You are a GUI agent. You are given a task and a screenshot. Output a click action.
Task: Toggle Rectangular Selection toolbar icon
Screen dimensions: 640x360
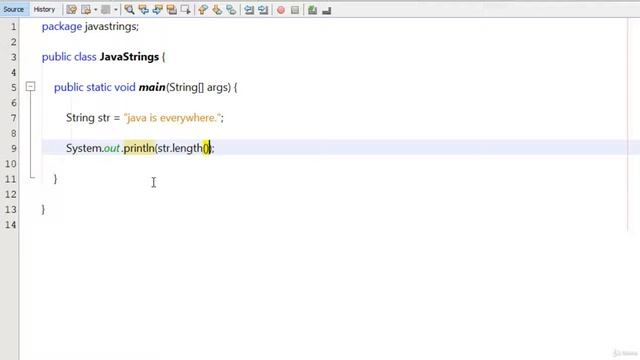coord(186,10)
